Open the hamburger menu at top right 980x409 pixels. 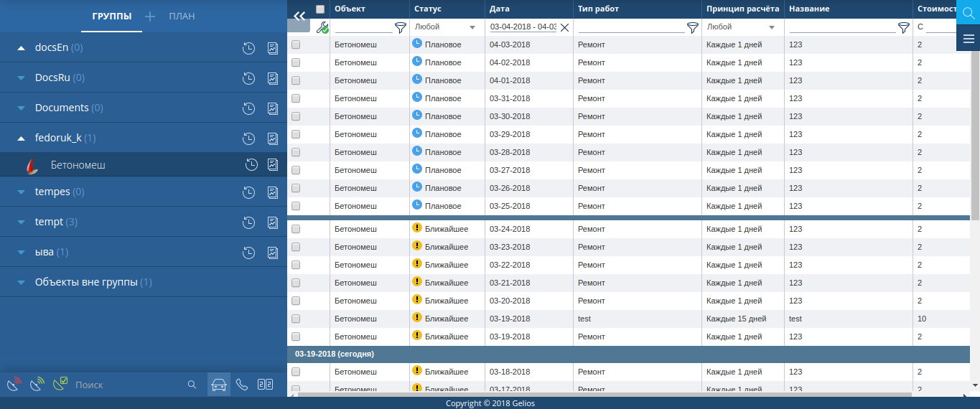(x=968, y=39)
